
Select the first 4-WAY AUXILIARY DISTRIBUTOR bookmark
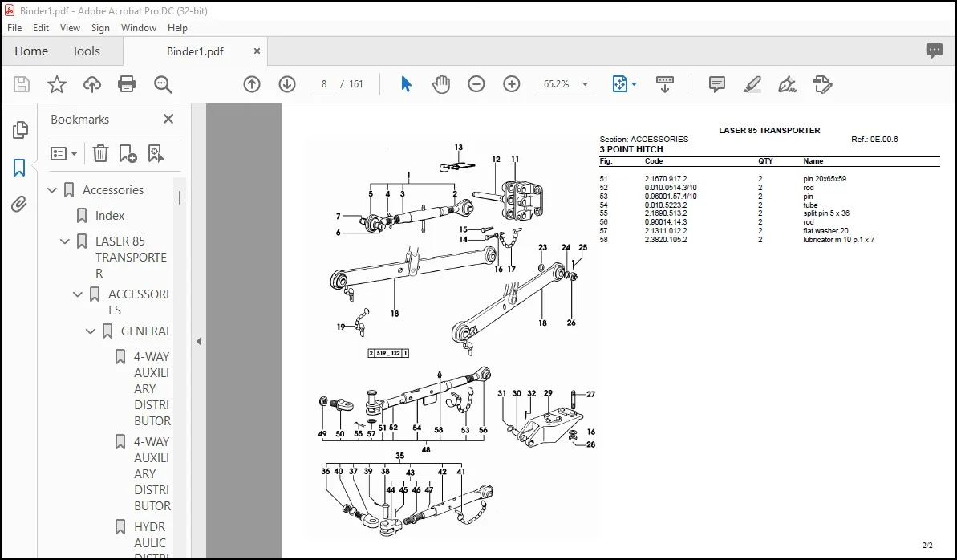(152, 388)
